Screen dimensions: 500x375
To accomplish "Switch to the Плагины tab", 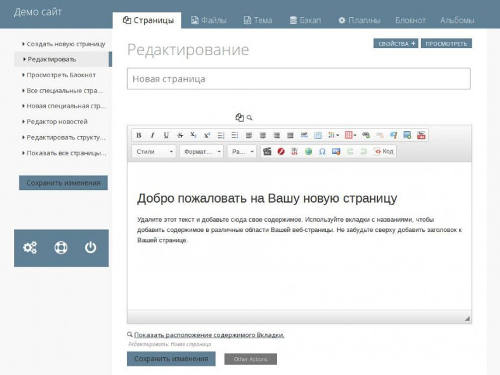I will [x=359, y=20].
